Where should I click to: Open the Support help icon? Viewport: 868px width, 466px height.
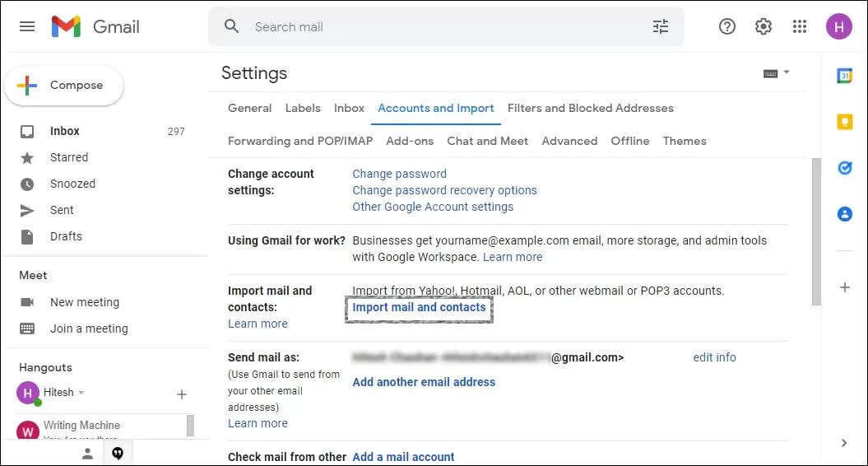(x=727, y=26)
